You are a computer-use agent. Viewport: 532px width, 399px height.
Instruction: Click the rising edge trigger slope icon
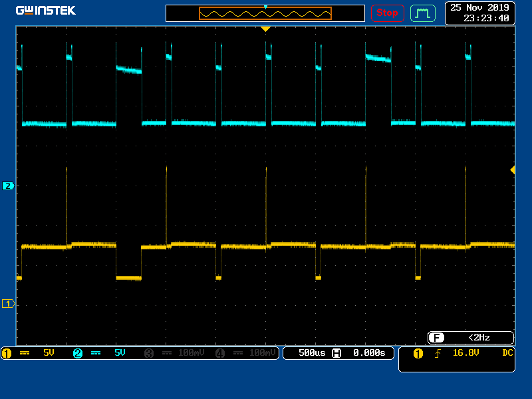tap(438, 353)
